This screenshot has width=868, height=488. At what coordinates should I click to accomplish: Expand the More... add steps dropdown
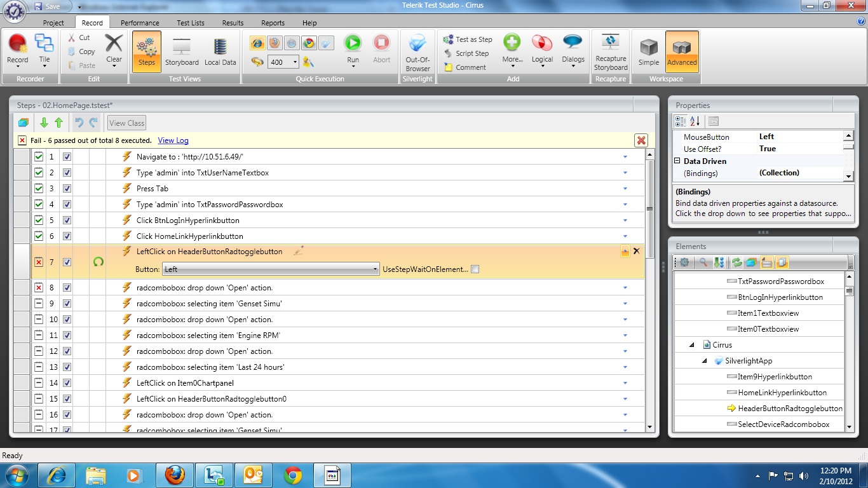512,50
